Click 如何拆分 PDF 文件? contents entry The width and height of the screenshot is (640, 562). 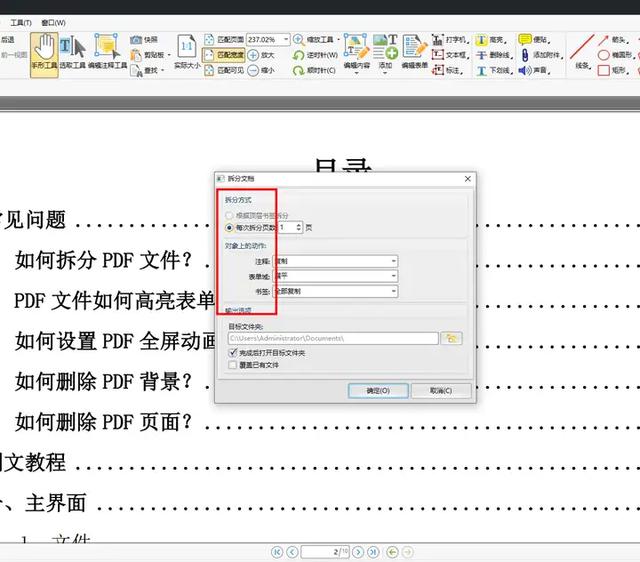coord(103,260)
